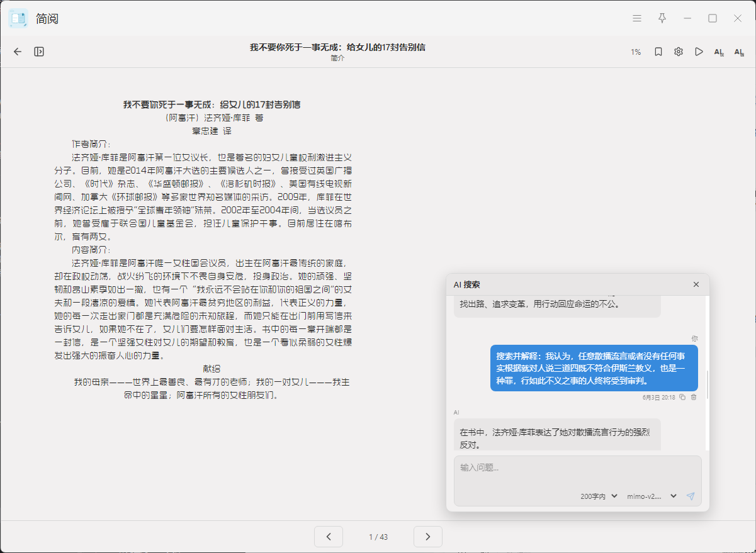Click the 章忠建 译 translator line
The height and width of the screenshot is (553, 756).
tap(212, 131)
